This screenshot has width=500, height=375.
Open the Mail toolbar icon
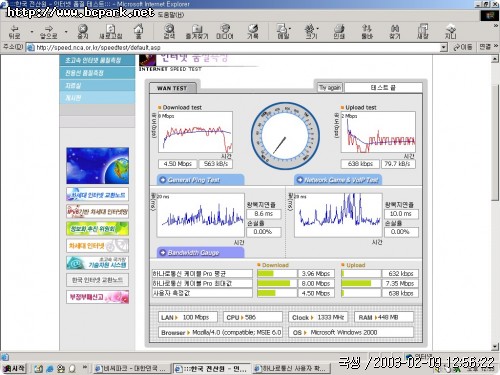(283, 32)
